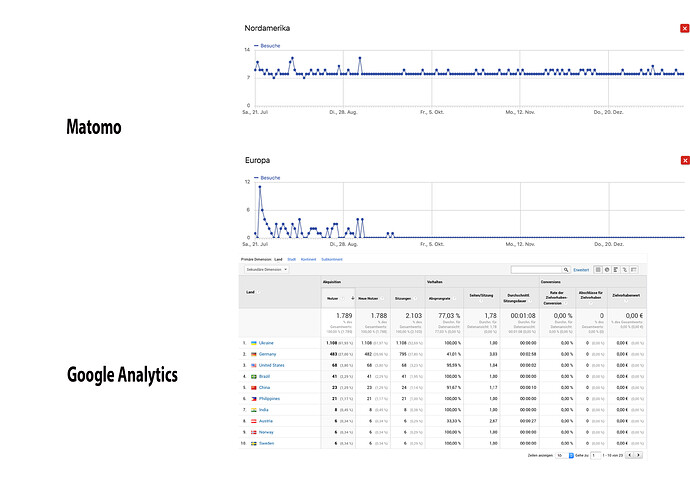This screenshot has width=690, height=487.
Task: Select the data table view icon
Action: (x=598, y=270)
